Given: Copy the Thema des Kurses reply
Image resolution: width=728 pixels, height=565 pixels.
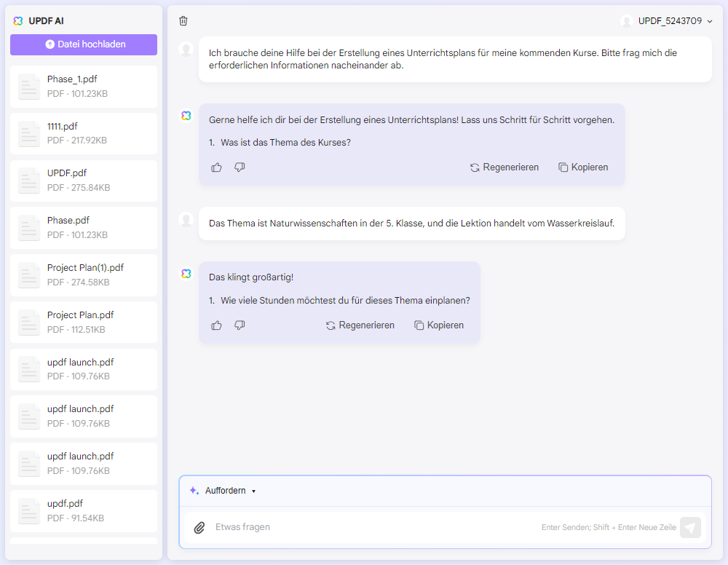Looking at the screenshot, I should click(583, 167).
